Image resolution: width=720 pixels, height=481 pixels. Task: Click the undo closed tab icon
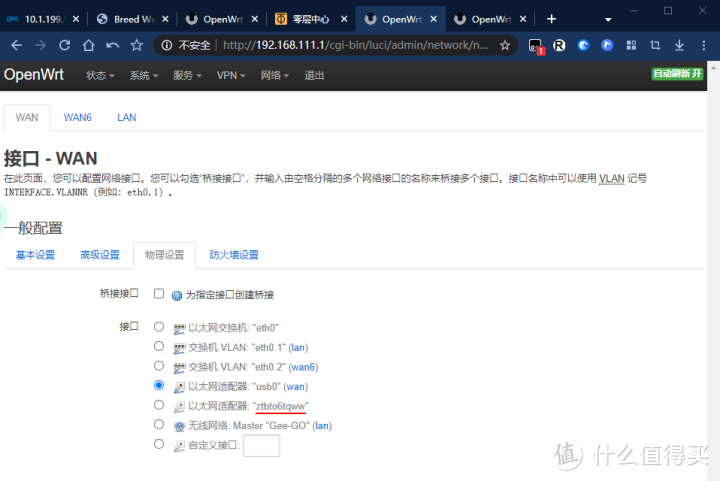112,45
